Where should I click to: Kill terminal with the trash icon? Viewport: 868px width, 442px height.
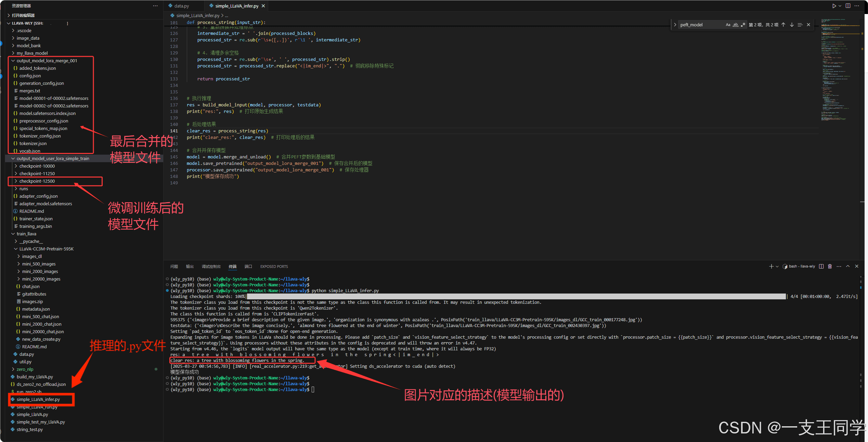[x=830, y=266]
